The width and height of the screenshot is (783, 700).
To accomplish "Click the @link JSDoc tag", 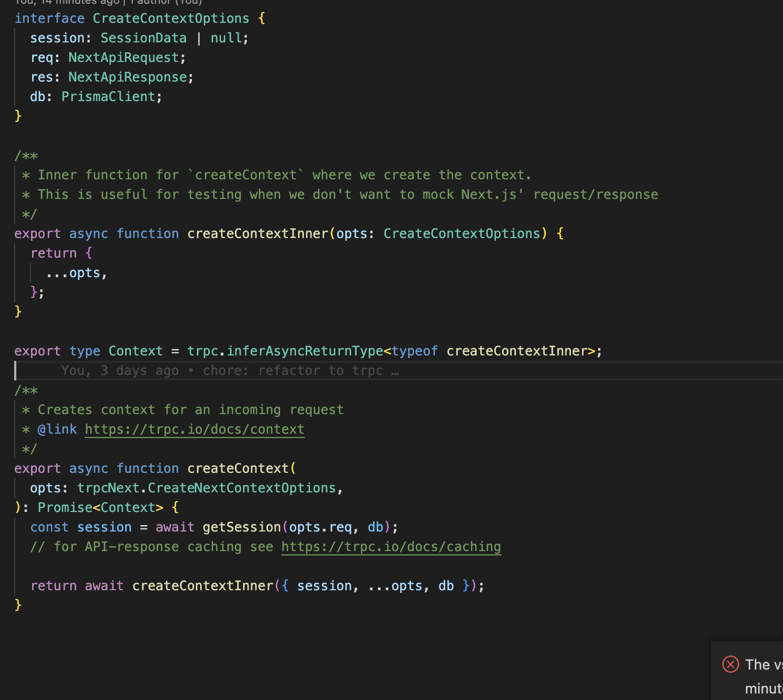I will (57, 429).
